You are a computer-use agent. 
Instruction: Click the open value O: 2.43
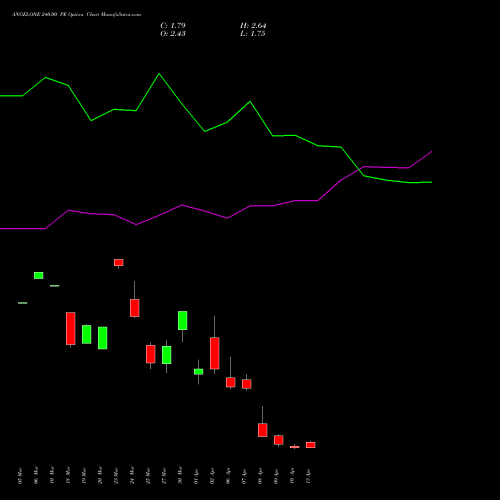[x=173, y=33]
